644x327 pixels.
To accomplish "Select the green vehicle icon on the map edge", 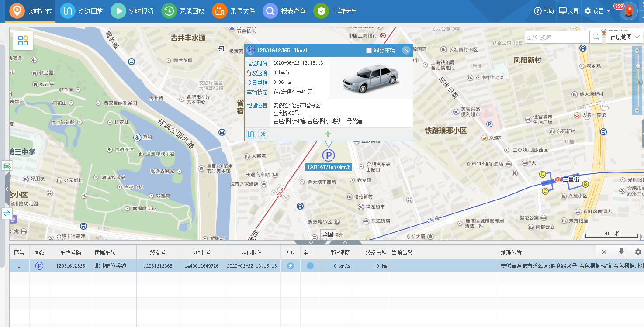I will (7, 166).
